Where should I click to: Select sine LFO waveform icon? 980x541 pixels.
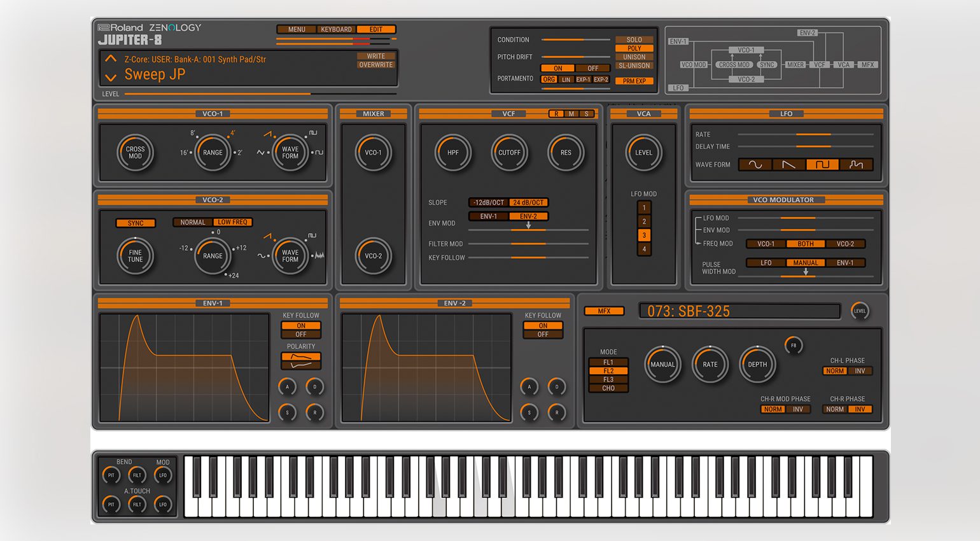click(x=755, y=164)
